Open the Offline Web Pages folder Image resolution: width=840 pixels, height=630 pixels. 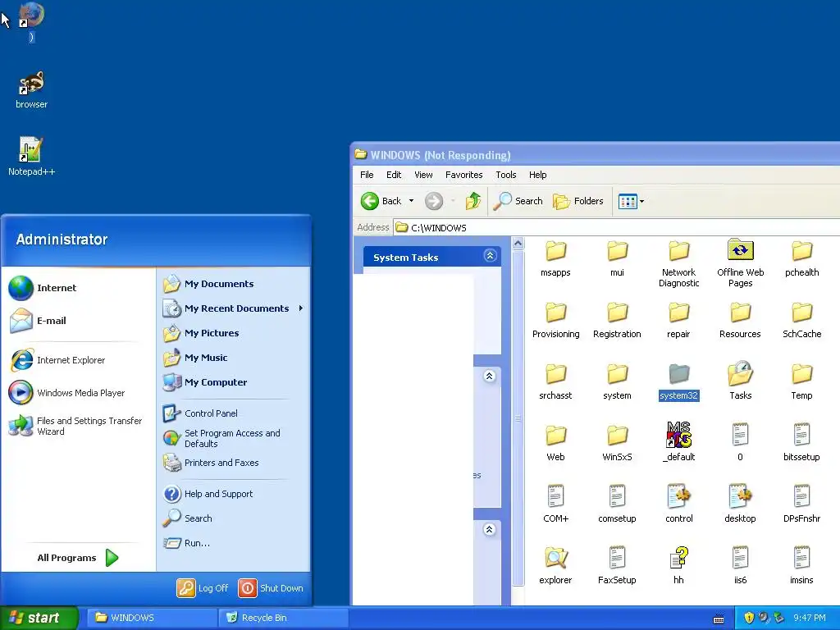coord(741,263)
